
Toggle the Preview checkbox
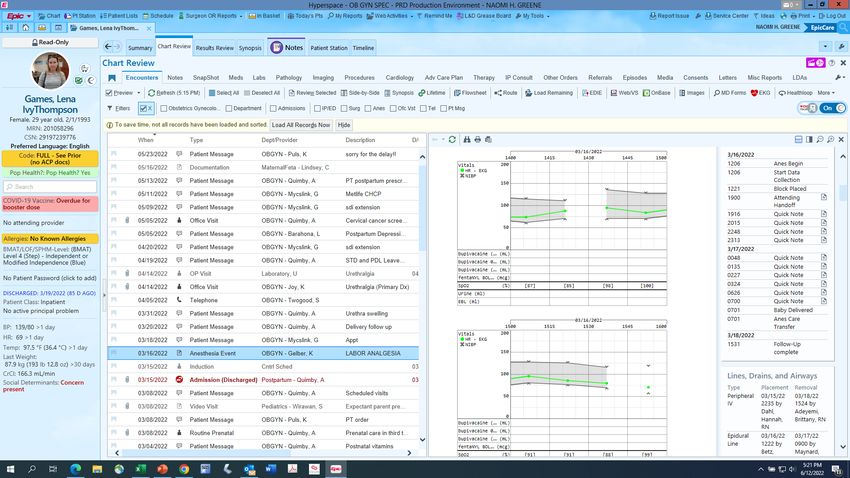(109, 93)
